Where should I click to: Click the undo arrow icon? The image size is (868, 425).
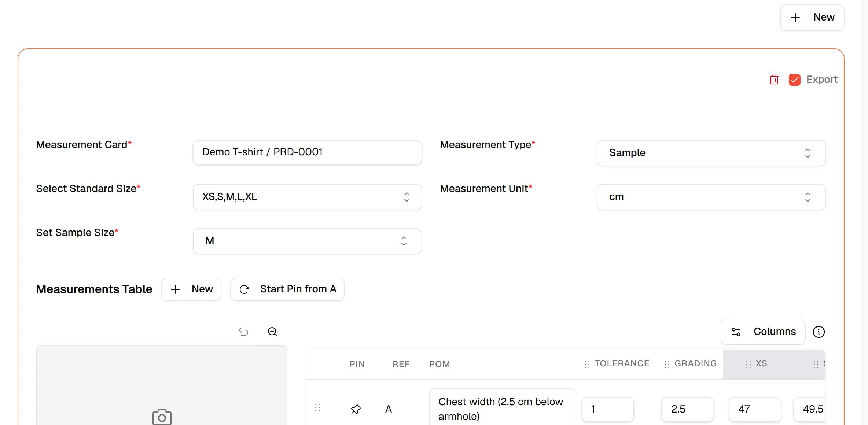243,332
